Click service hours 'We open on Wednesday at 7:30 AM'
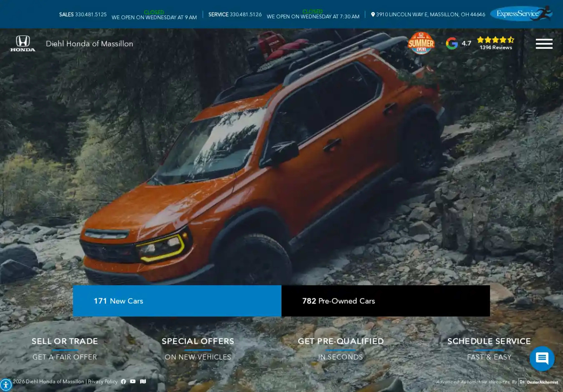 coord(313,16)
